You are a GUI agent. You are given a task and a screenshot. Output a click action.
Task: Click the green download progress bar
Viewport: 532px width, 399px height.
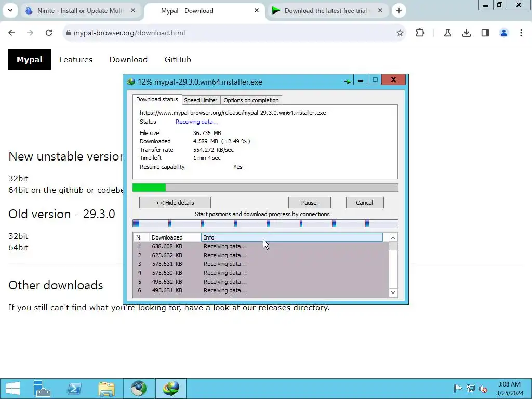click(x=265, y=188)
